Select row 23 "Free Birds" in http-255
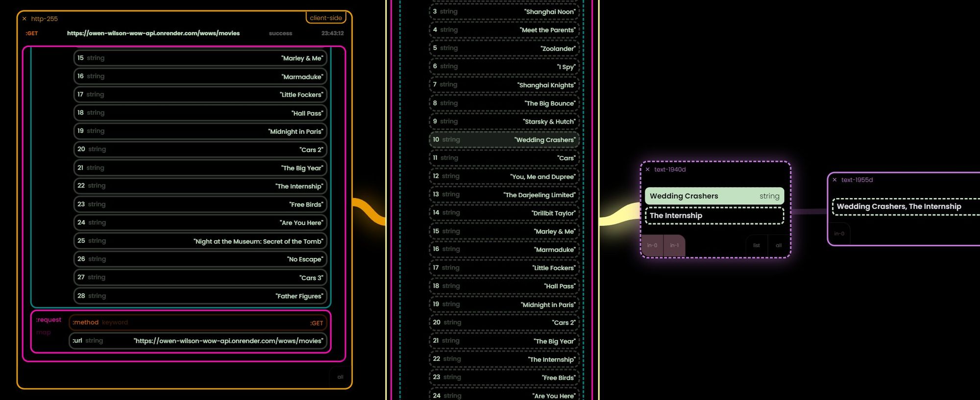The width and height of the screenshot is (980, 400). pos(200,204)
